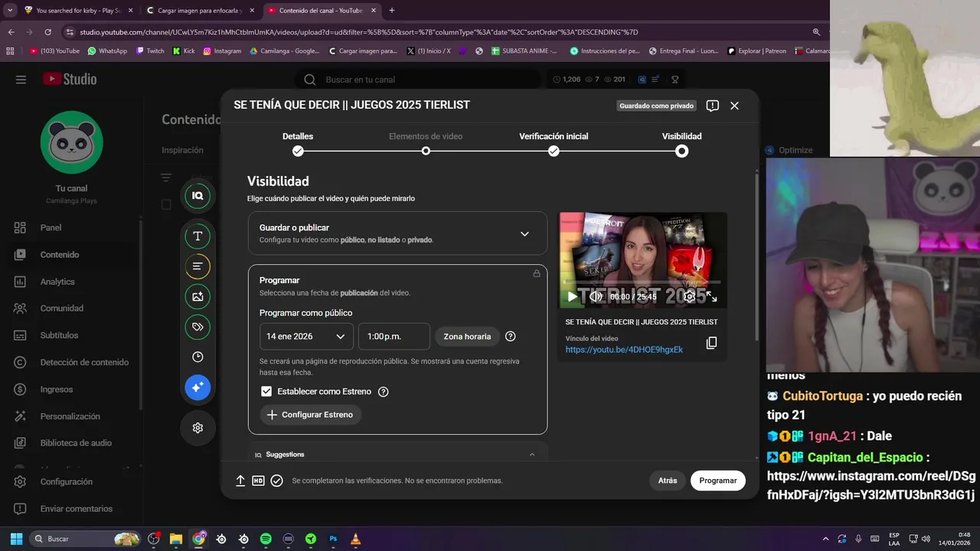Open VLC from the Windows taskbar
Viewport: 980px width, 551px height.
coord(355,539)
